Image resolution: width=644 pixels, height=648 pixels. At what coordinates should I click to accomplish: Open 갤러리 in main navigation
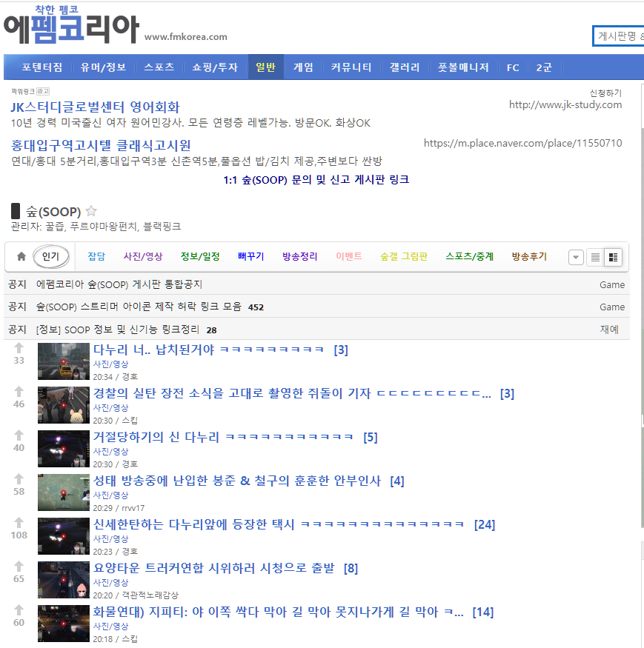(x=405, y=67)
